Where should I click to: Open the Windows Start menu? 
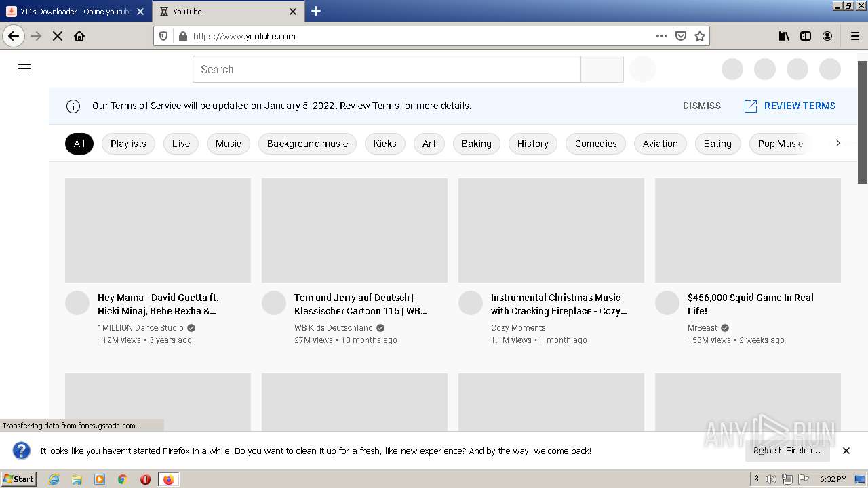[18, 479]
